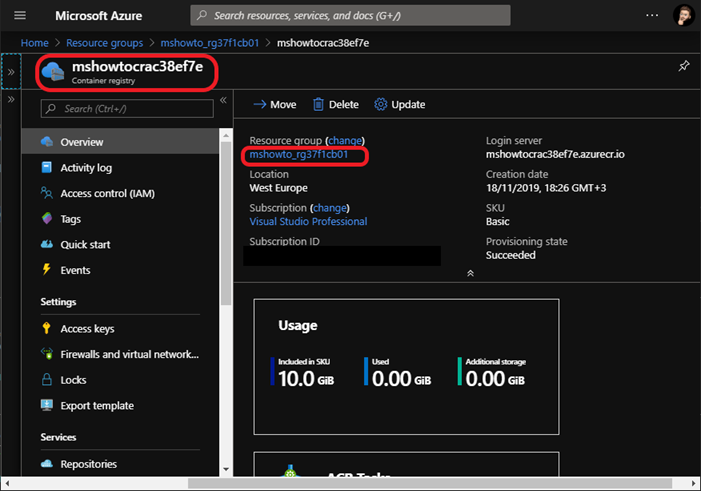Click the sidebar scroll up arrow
701x491 pixels.
click(226, 135)
